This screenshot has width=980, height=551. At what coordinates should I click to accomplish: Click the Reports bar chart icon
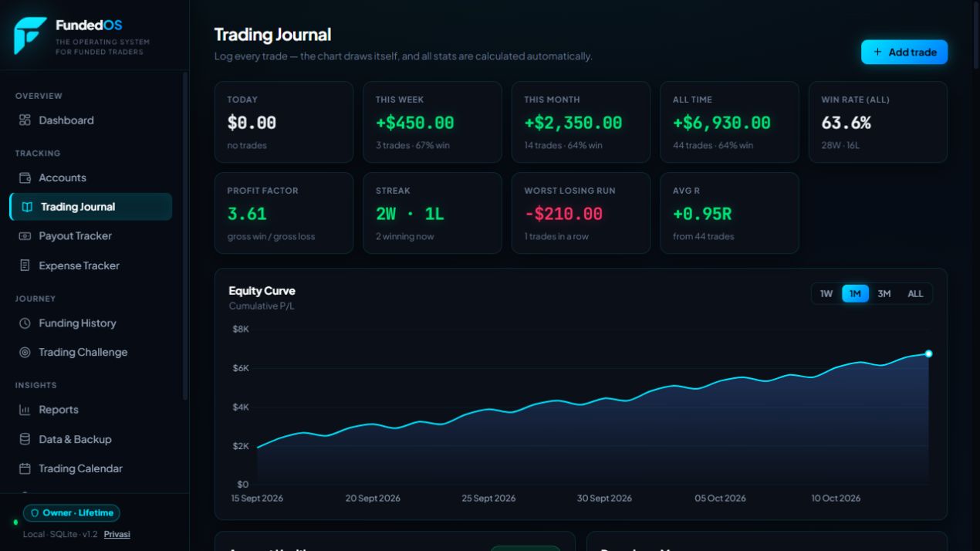[x=25, y=410]
